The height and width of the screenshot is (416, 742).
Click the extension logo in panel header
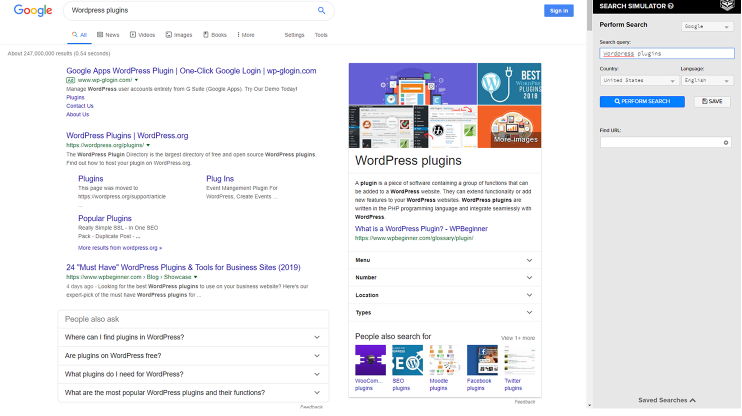click(x=727, y=5)
